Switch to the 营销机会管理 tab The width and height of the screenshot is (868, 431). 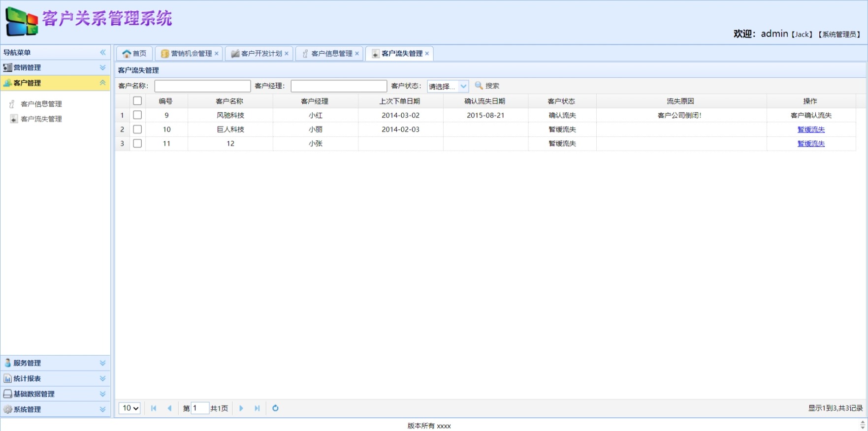point(189,54)
